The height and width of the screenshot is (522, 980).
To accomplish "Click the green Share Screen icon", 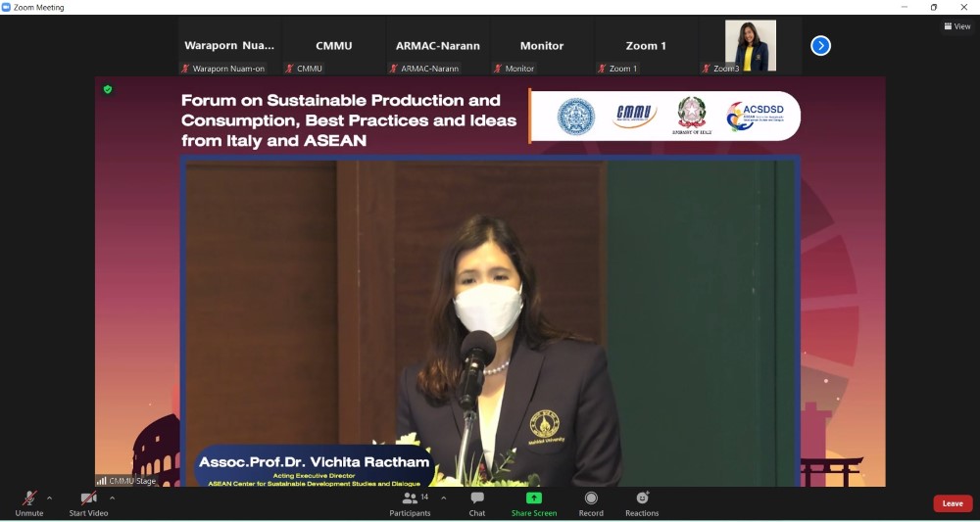I will pyautogui.click(x=534, y=498).
